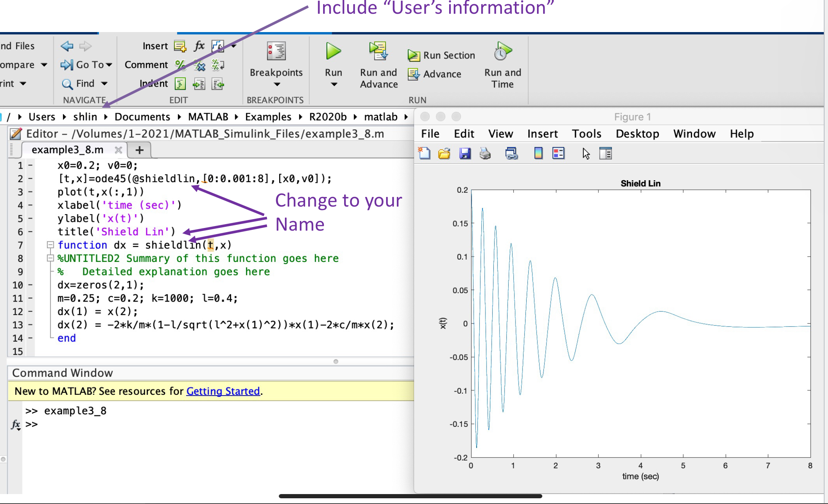Viewport: 828px width, 504px height.
Task: Comment the selected code lines
Action: [181, 65]
